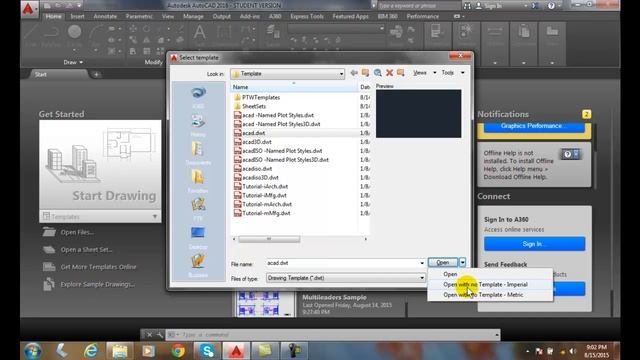Click the Search the Web icon
This screenshot has height=360, width=640.
click(378, 73)
